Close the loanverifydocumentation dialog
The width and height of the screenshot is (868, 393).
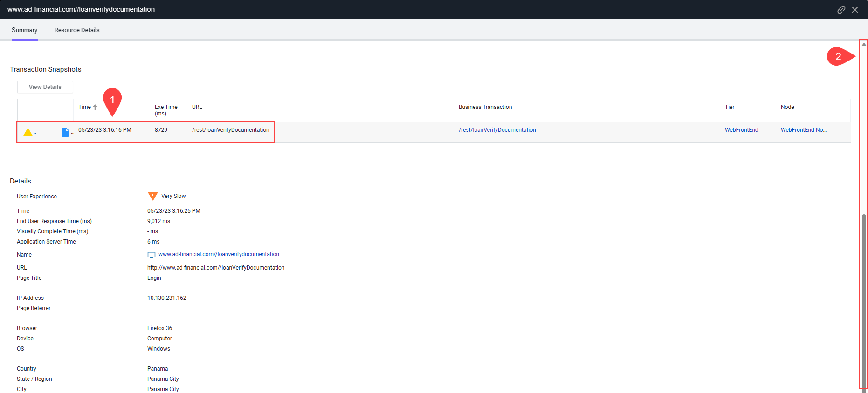pyautogui.click(x=855, y=10)
